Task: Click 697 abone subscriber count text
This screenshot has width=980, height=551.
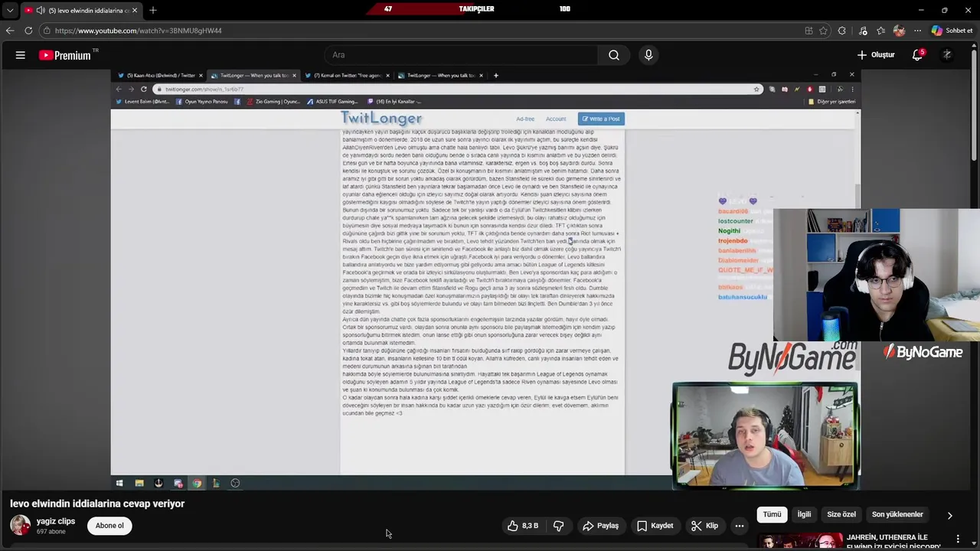Action: 51,531
